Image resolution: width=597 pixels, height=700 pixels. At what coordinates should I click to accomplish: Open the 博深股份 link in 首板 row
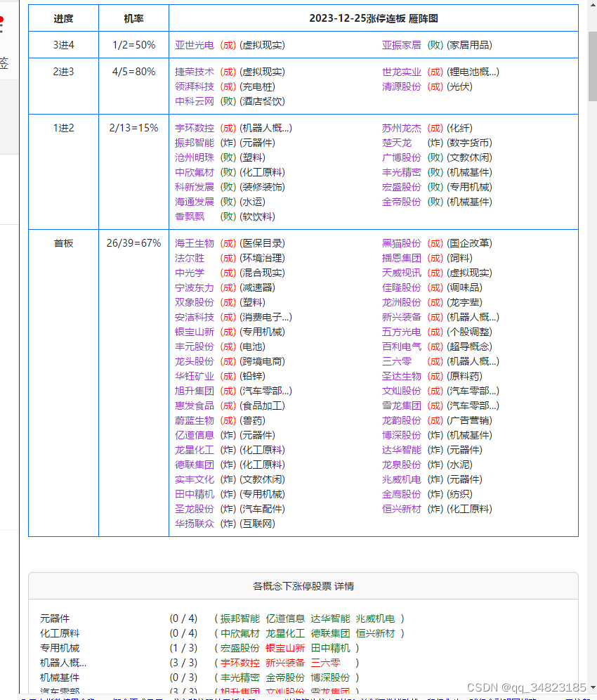click(x=401, y=435)
